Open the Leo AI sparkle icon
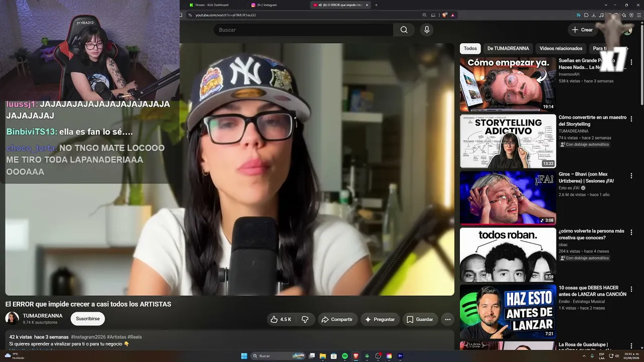Image resolution: width=644 pixels, height=362 pixels. click(624, 15)
